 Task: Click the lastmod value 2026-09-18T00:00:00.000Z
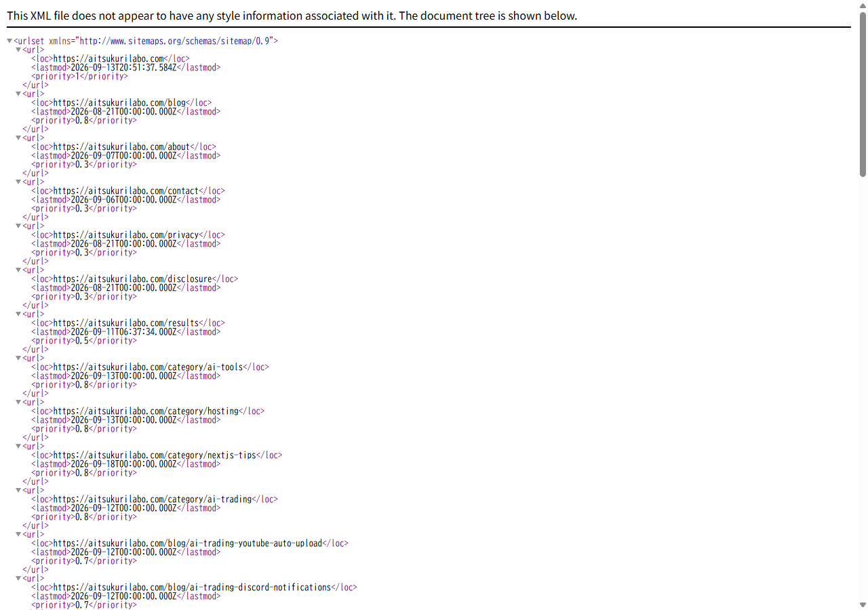pyautogui.click(x=123, y=464)
